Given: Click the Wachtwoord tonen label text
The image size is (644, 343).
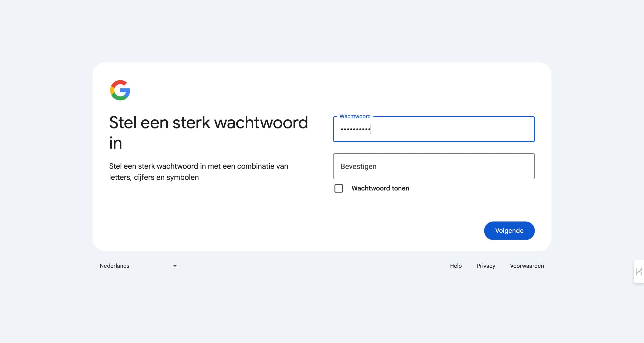Looking at the screenshot, I should pos(380,188).
